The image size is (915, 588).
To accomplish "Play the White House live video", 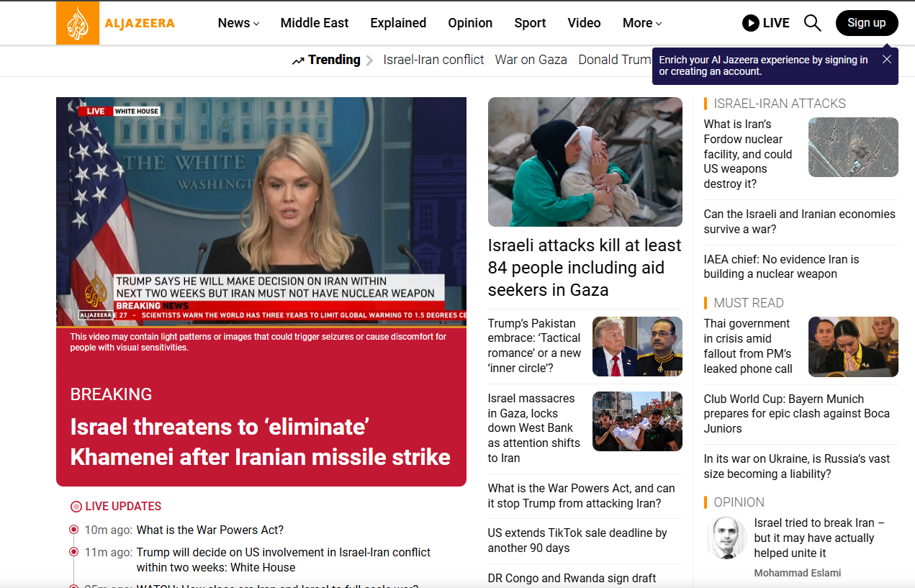I will coord(261,212).
